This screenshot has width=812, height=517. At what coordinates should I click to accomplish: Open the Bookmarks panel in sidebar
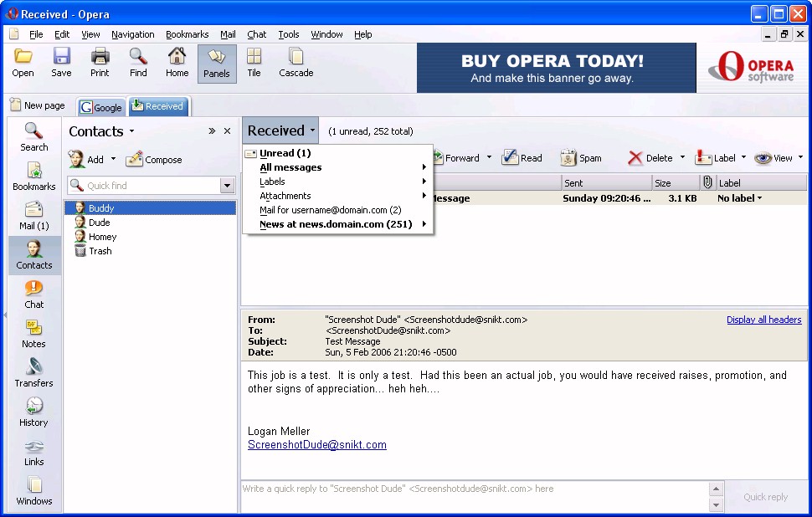click(34, 177)
